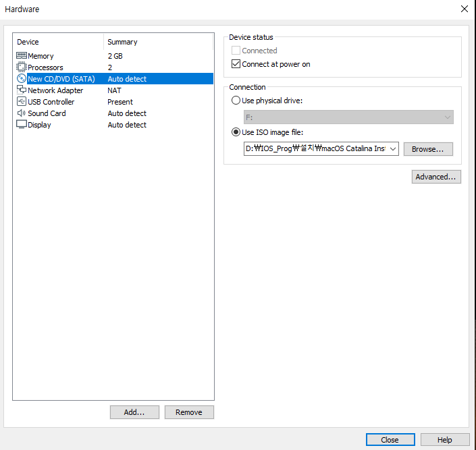
Task: Click the Display monitor icon
Action: tap(21, 125)
